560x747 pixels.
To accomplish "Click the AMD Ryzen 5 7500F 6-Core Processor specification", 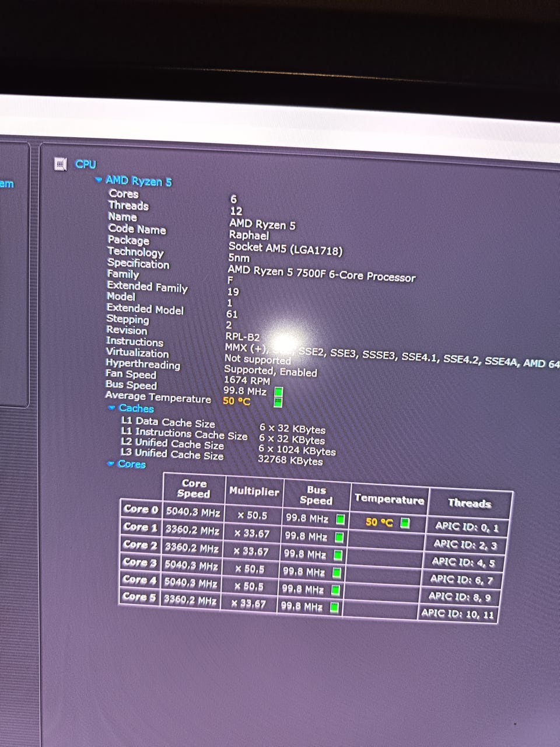I will 321,273.
